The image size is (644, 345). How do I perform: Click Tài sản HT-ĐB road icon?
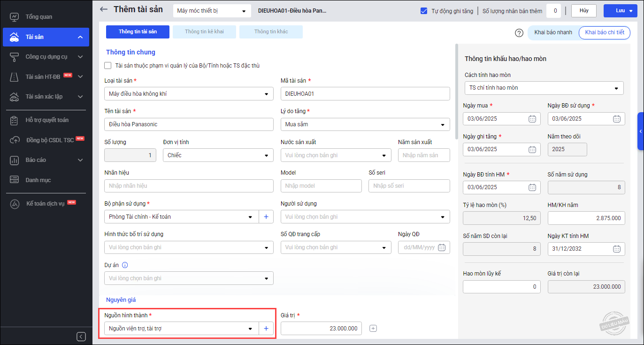(14, 77)
